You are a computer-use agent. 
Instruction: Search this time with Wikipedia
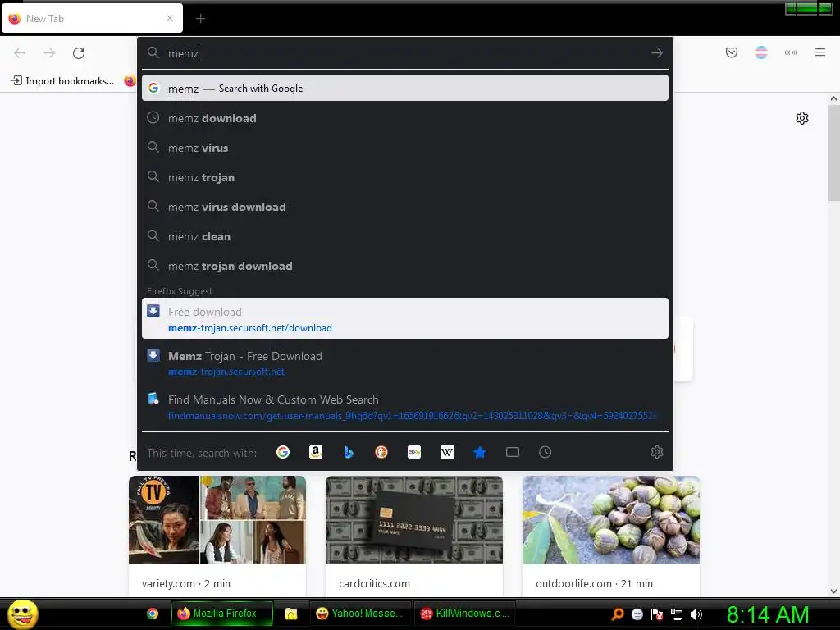pyautogui.click(x=447, y=452)
